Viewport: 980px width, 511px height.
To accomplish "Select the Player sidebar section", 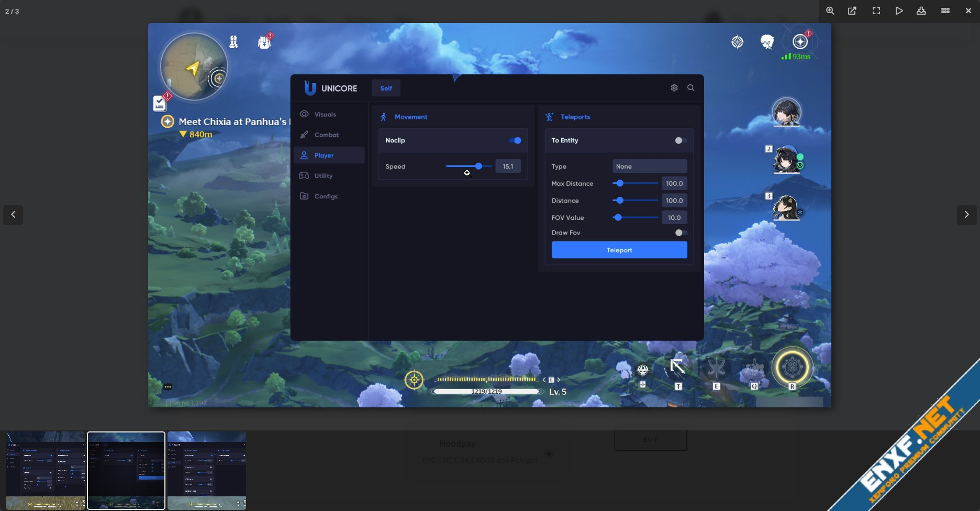I will (x=329, y=155).
